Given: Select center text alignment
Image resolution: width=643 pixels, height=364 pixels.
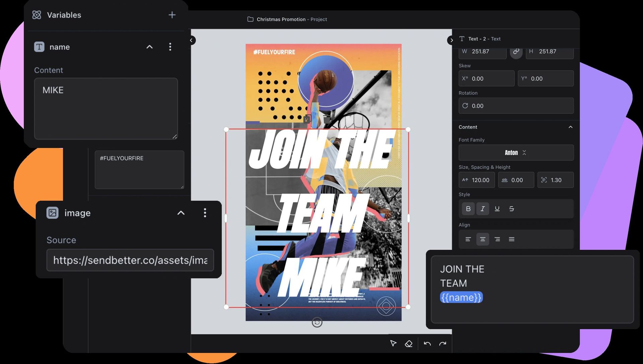Looking at the screenshot, I should pyautogui.click(x=483, y=239).
